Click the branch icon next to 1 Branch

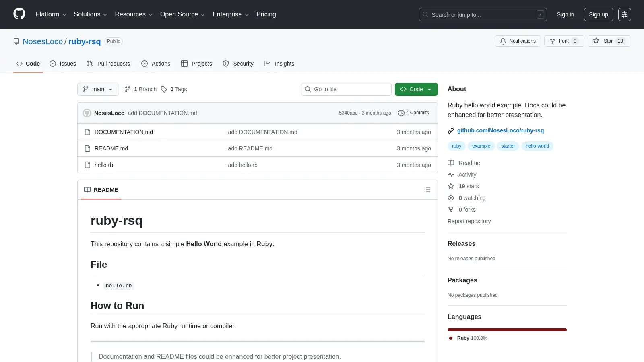(x=128, y=89)
